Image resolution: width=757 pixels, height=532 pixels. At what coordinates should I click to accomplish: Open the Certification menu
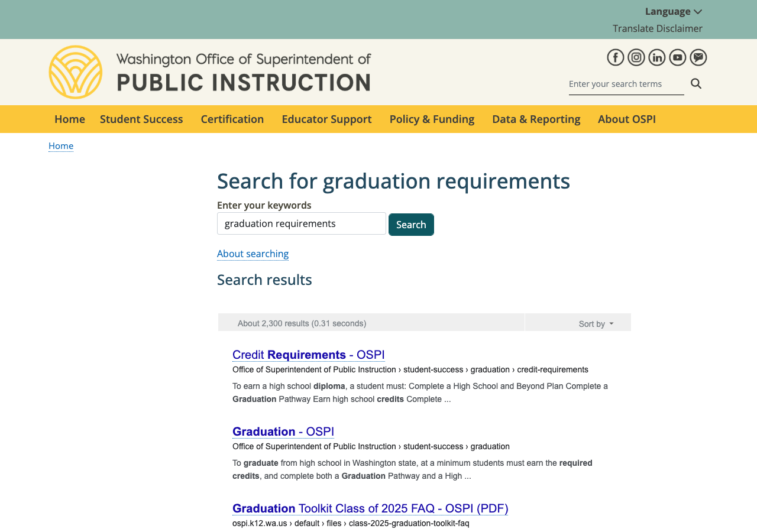tap(232, 119)
